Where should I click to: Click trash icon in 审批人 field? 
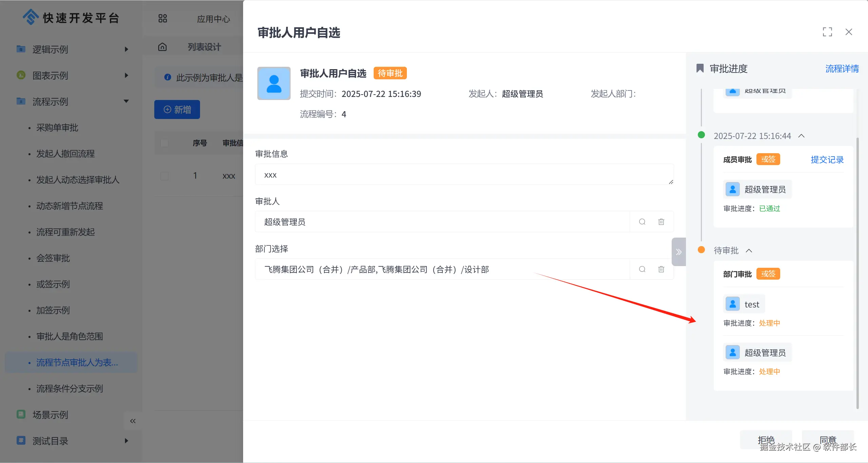[661, 222]
